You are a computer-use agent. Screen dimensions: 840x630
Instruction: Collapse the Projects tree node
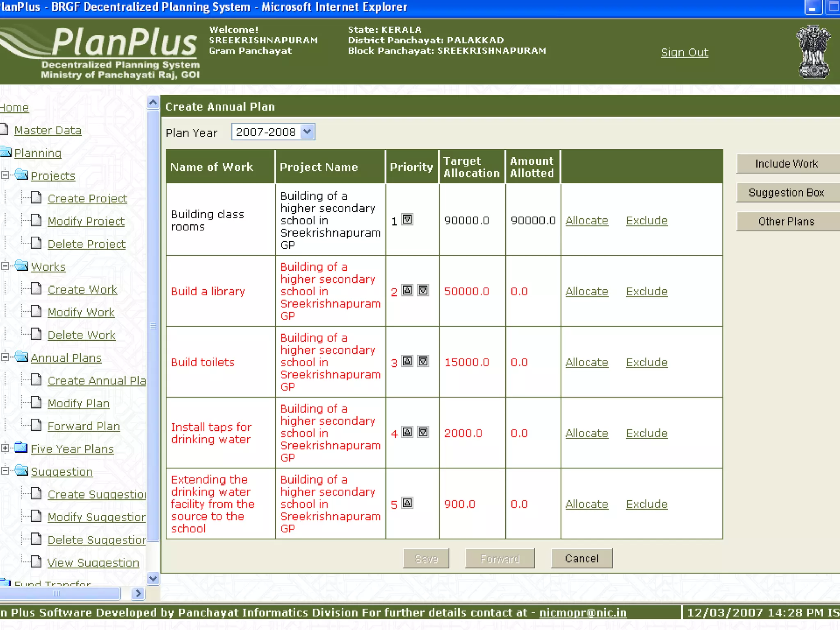[x=5, y=175]
